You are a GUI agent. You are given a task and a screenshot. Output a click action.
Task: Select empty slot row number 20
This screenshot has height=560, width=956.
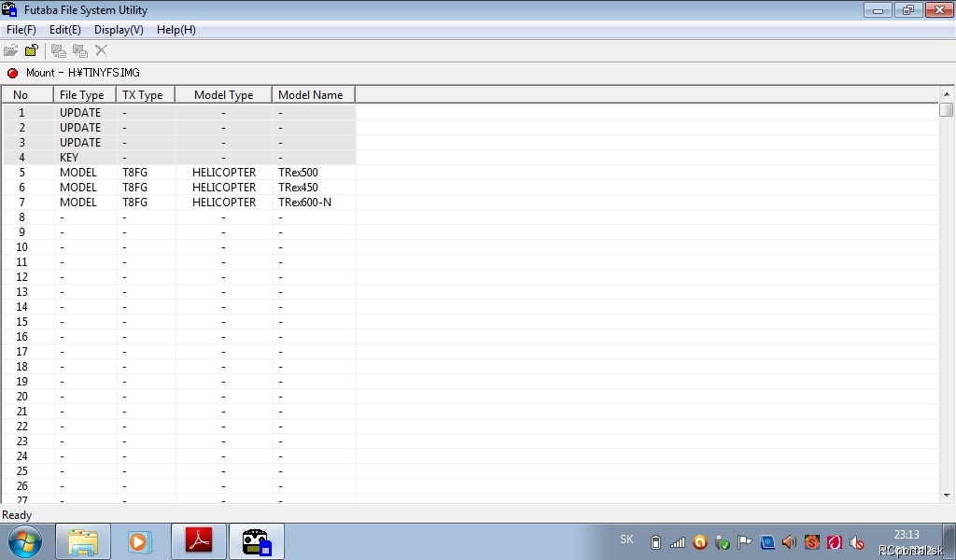(179, 396)
